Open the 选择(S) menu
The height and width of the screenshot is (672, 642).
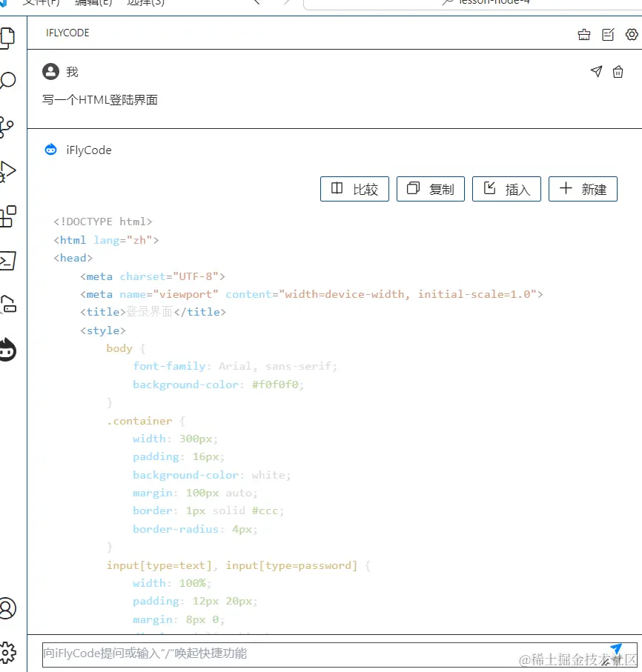coord(146,2)
